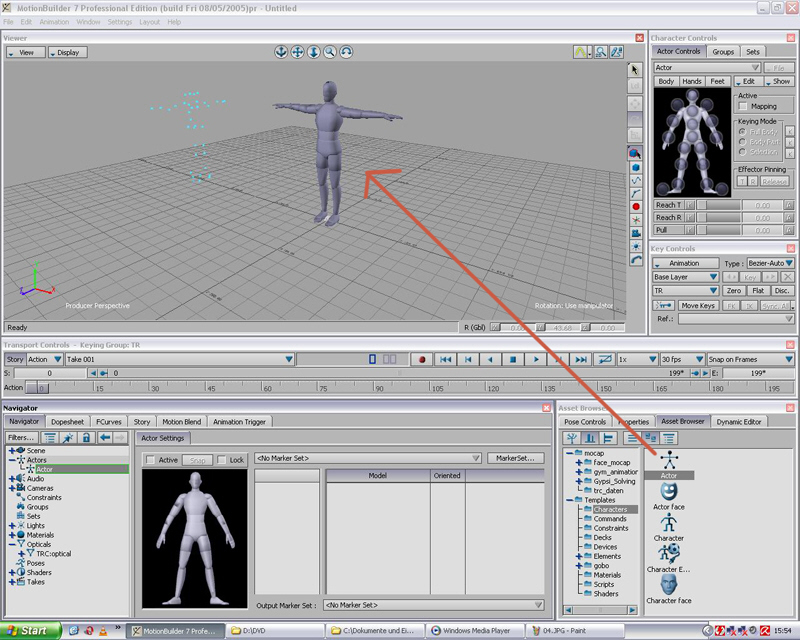Click the MarkerSet... button
This screenshot has height=640, width=800.
point(517,458)
